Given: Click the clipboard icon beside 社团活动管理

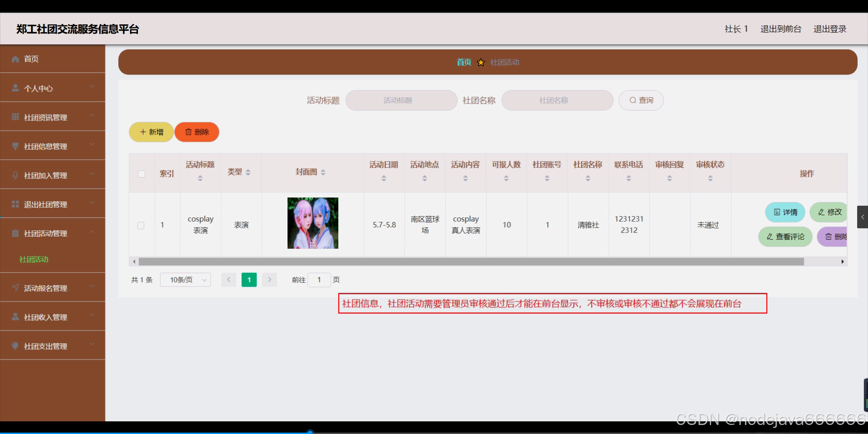Looking at the screenshot, I should click(x=15, y=233).
